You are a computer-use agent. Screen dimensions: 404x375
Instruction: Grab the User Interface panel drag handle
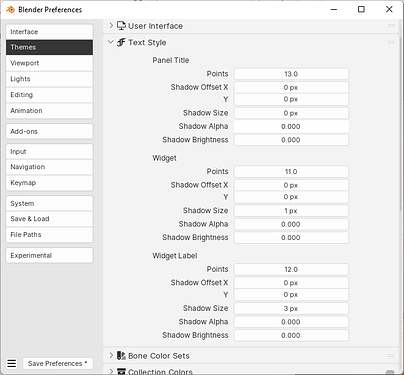pos(391,26)
